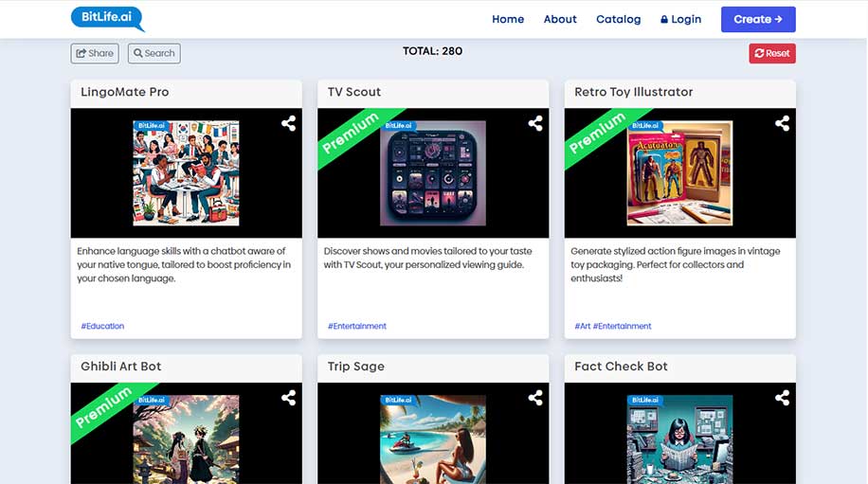
Task: Click the Premium ribbon on Ghibli Art Bot
Action: click(x=105, y=407)
